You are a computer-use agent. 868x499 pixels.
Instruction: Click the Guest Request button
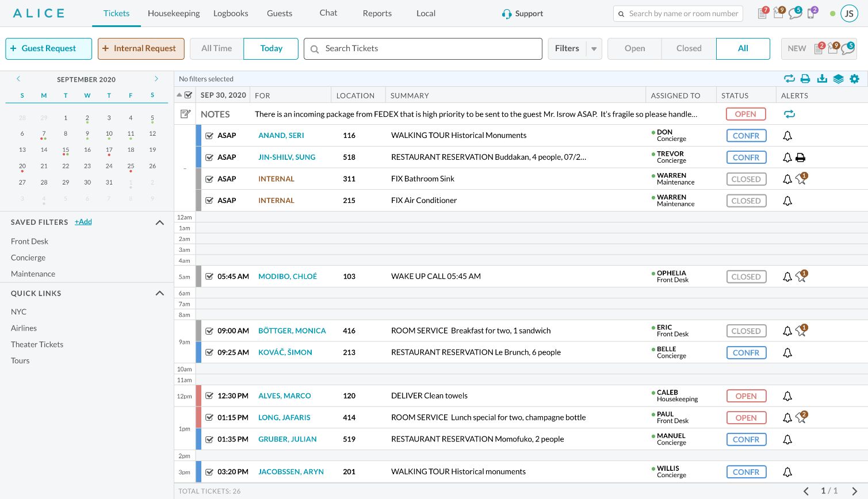click(49, 49)
